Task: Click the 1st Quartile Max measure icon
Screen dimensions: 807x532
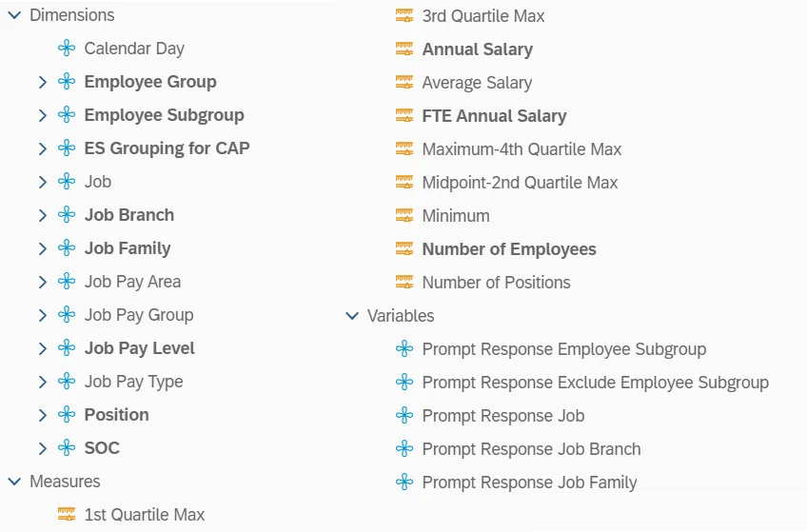Action: 67,515
